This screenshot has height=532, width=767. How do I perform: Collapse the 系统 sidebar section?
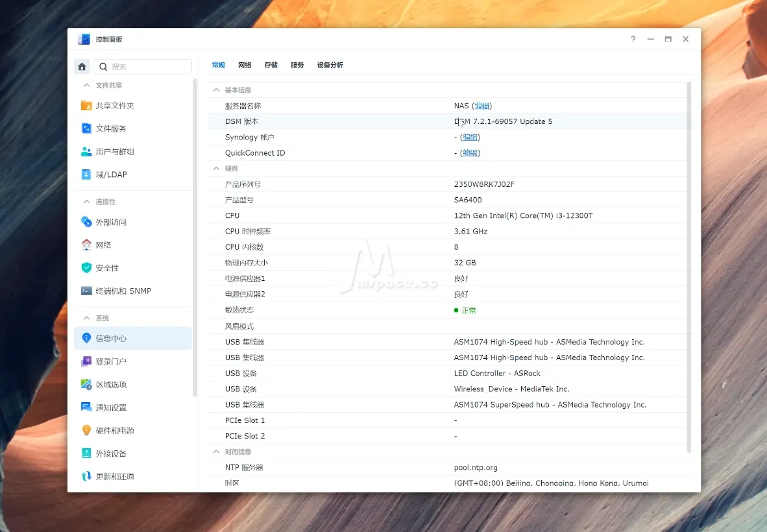click(86, 318)
